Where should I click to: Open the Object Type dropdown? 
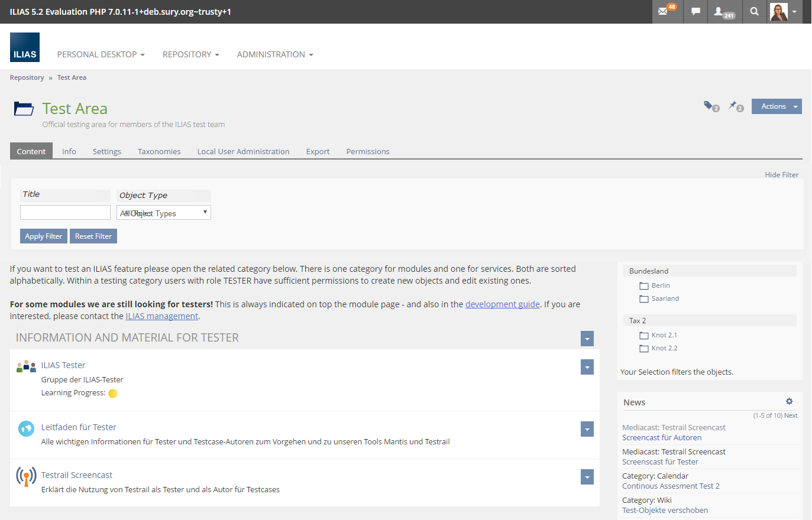pyautogui.click(x=164, y=213)
